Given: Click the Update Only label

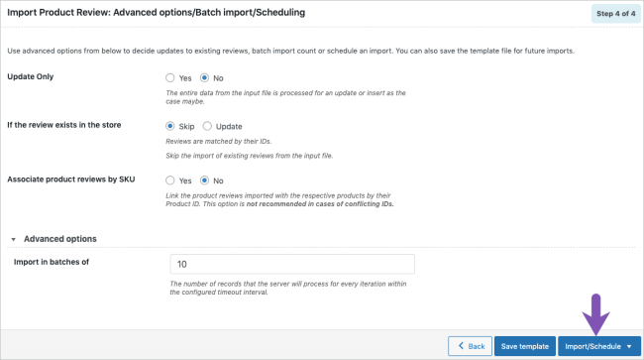Looking at the screenshot, I should point(31,76).
